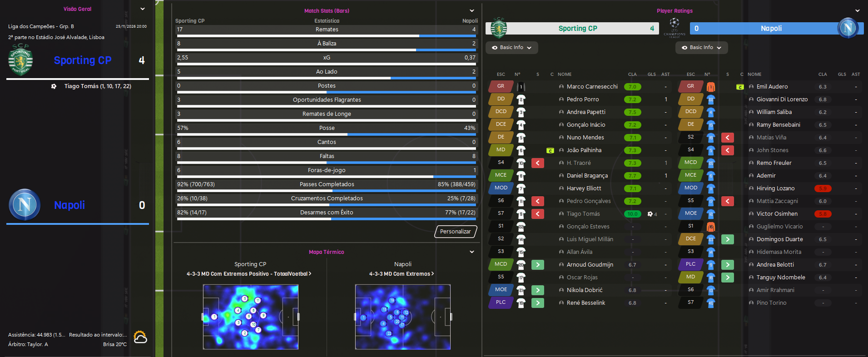Click the orange goalkeeper shirt for Emil Audero
Viewport: 868px width, 357px height.
pos(711,86)
